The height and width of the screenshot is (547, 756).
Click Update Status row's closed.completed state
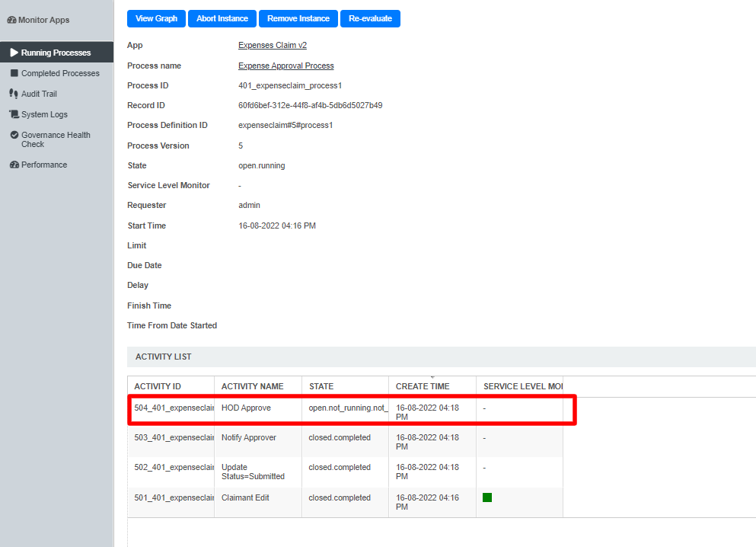pyautogui.click(x=340, y=467)
